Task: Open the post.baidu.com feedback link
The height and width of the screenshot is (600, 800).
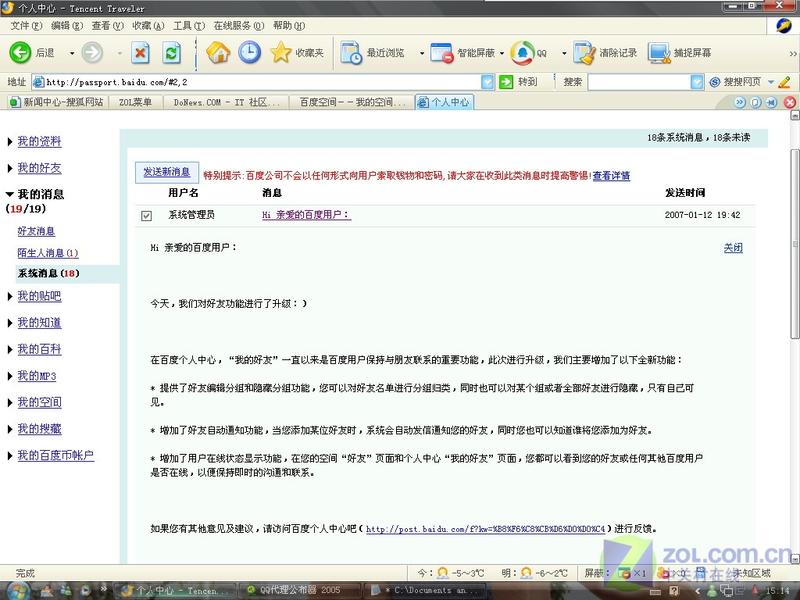Action: (x=485, y=529)
